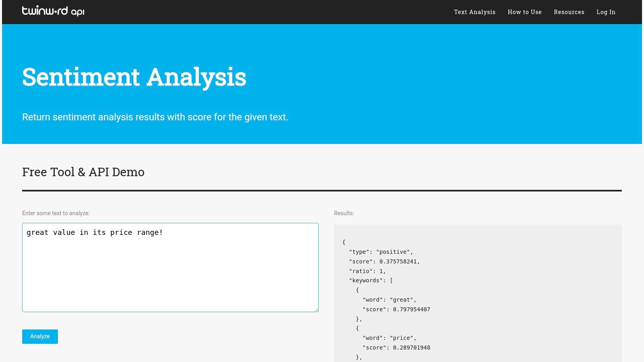Click the Sentiment Analysis page heading

134,77
